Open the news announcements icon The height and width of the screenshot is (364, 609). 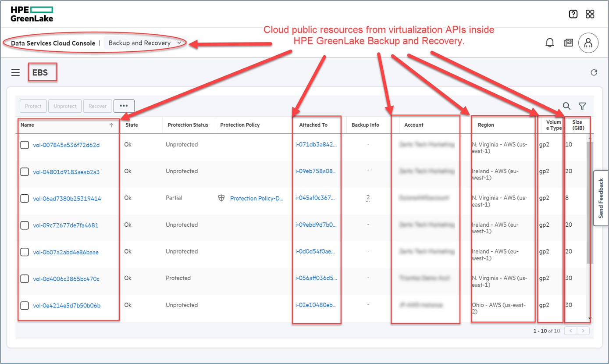pos(568,43)
